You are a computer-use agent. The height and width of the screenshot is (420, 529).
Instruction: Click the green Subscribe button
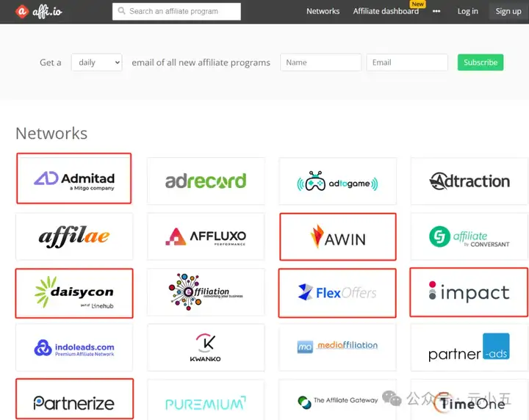[x=480, y=62]
